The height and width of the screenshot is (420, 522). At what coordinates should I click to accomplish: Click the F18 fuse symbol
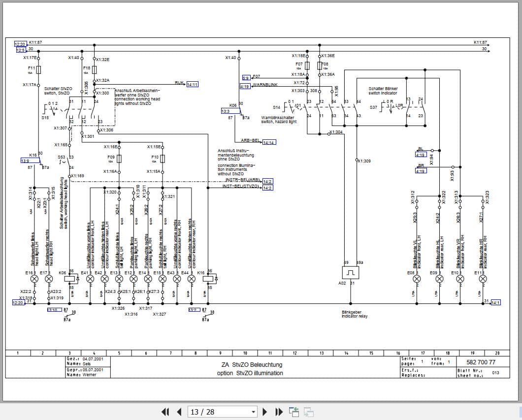tap(94, 70)
